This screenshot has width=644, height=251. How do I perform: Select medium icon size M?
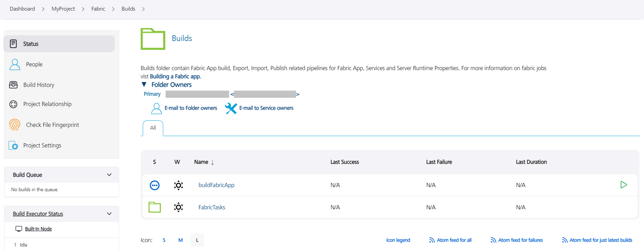[180, 240]
